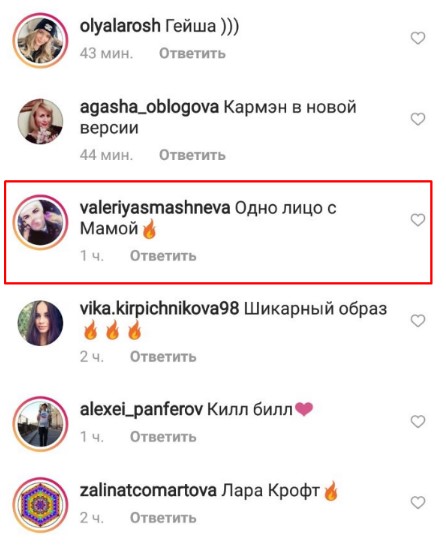Reply to olyalarosh's Гейша comment
The width and height of the screenshot is (446, 557).
point(192,53)
